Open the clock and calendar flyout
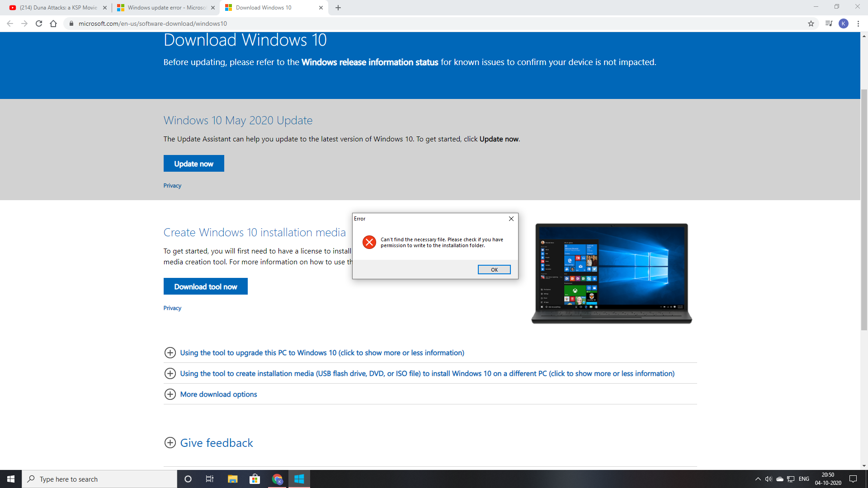The image size is (868, 488). tap(828, 479)
